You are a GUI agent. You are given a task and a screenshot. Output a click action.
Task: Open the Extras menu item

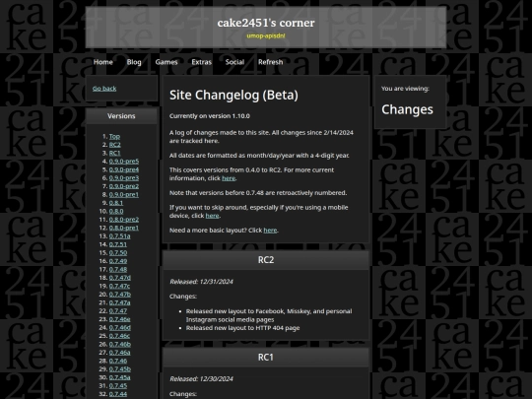point(202,62)
